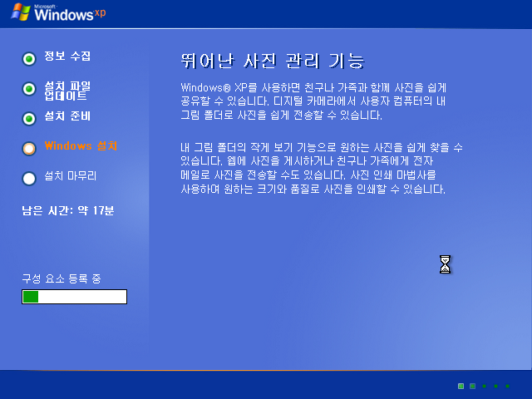Click the 정보 수집 step label
This screenshot has width=532, height=399.
(x=67, y=56)
